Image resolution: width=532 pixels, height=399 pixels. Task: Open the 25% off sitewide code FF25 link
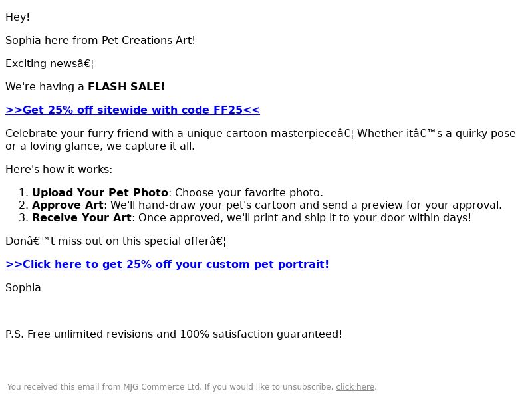[132, 110]
